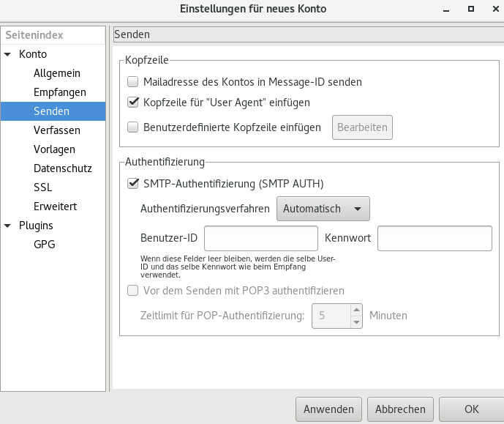Collapse the Plugins tree section
This screenshot has width=504, height=424.
(x=8, y=226)
